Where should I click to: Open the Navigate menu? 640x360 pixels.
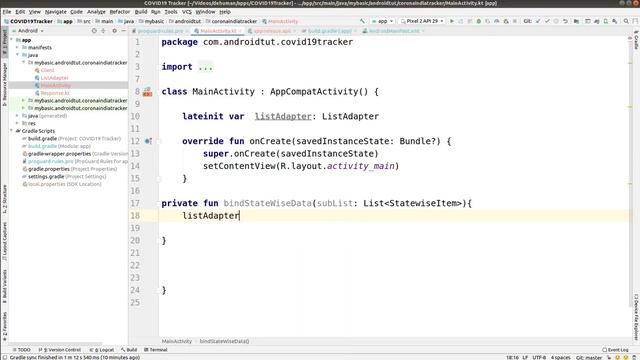coord(55,12)
